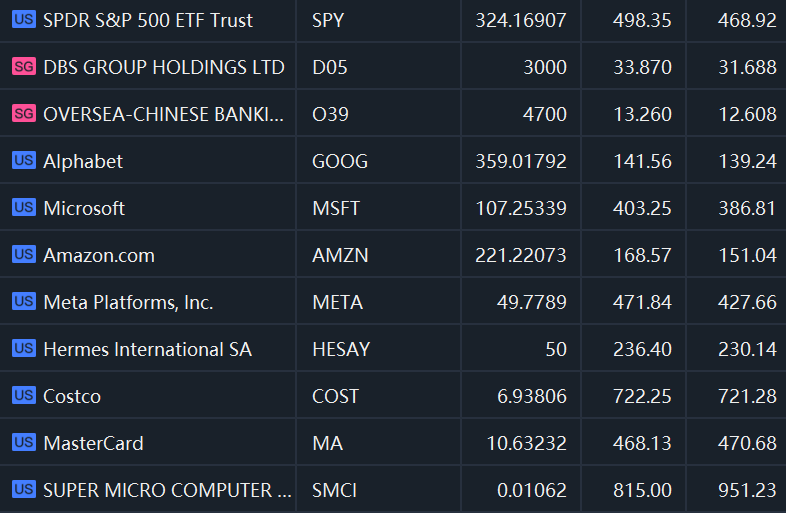Click the US badge next to Alphabet
The image size is (786, 513).
[x=24, y=160]
